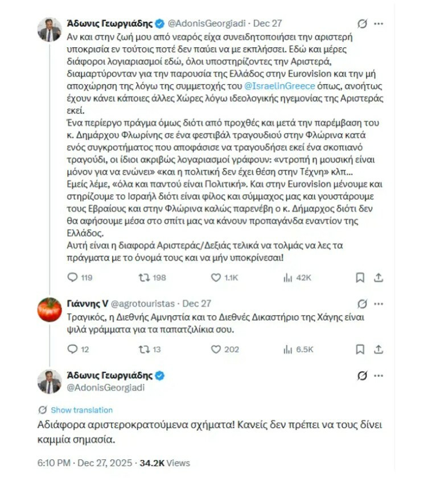View analytics showing 42K views
This screenshot has width=448, height=485.
[x=288, y=278]
